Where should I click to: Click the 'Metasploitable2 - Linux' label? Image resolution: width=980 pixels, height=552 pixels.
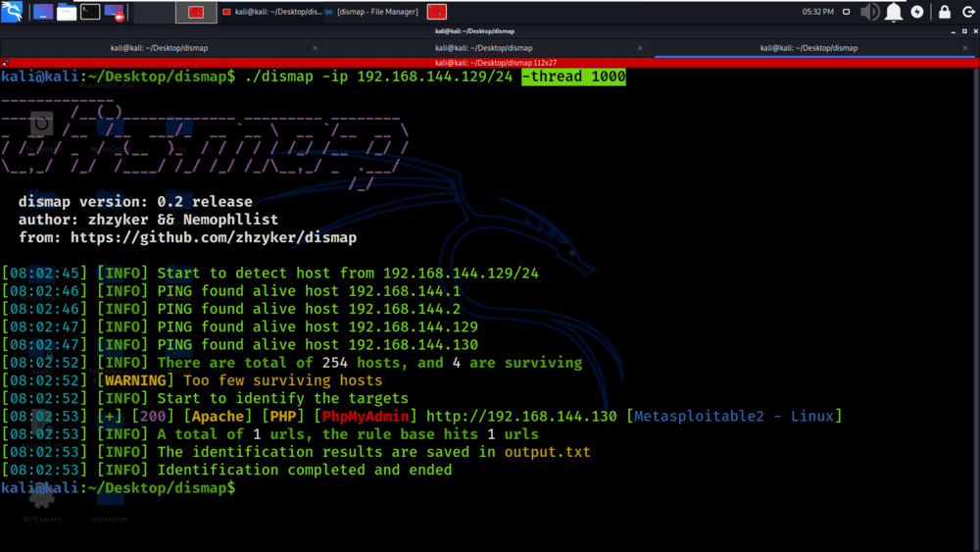coord(734,417)
